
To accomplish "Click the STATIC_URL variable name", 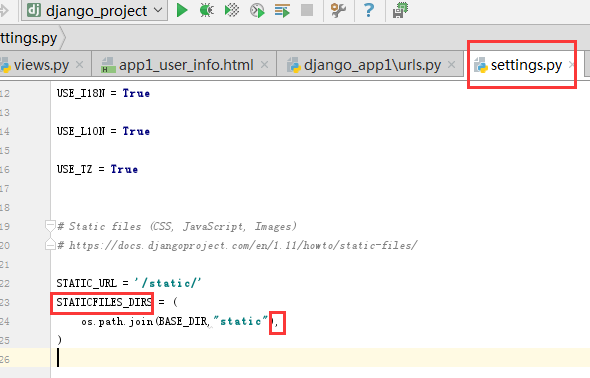I will pos(87,283).
